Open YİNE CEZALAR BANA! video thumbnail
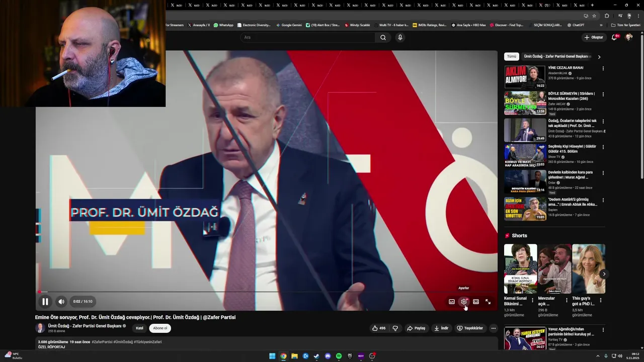The width and height of the screenshot is (644, 362). tap(525, 77)
